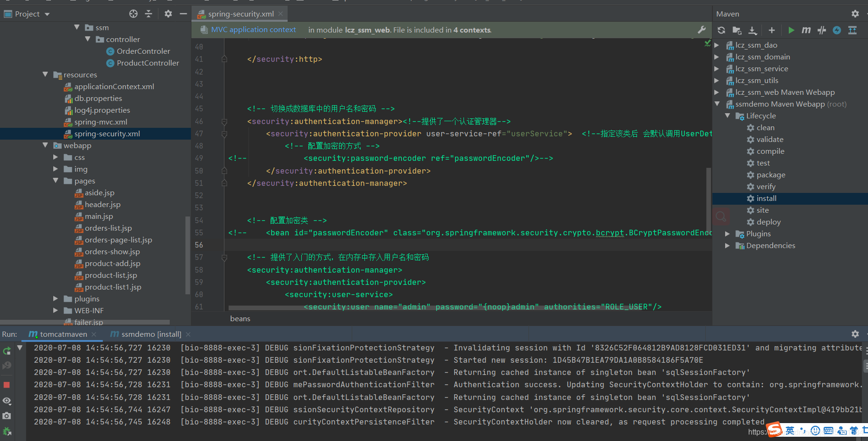The height and width of the screenshot is (441, 868).
Task: Click eye Show options icon in Run panel
Action: 7,401
